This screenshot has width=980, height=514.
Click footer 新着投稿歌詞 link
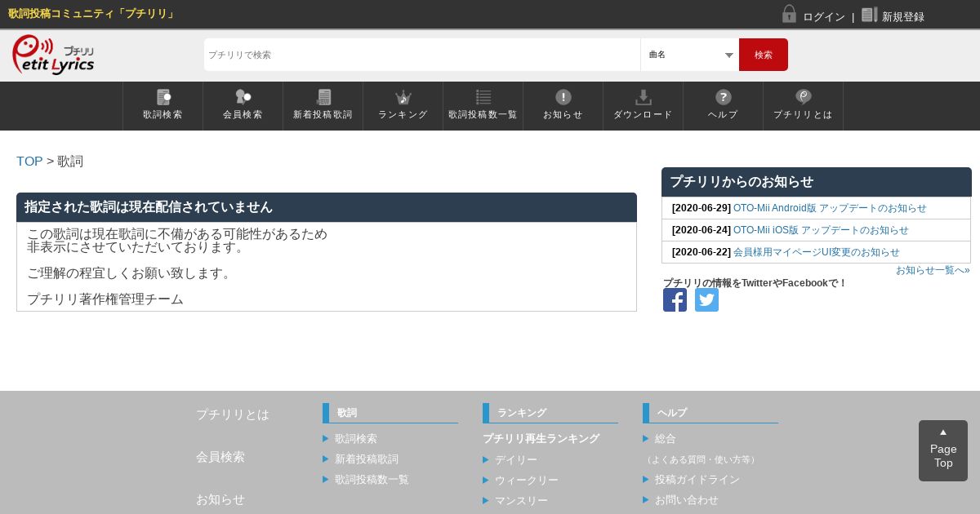click(367, 459)
